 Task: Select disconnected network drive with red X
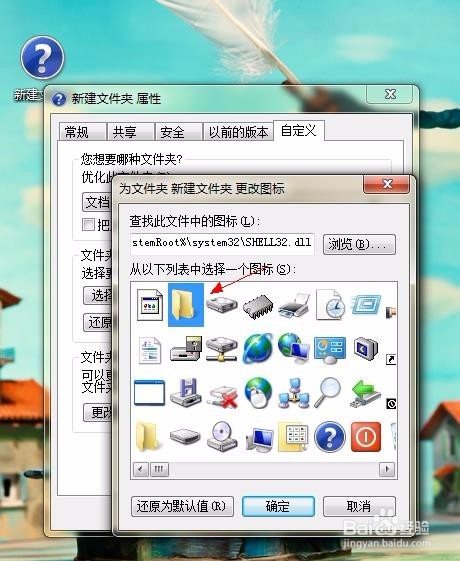click(x=223, y=396)
